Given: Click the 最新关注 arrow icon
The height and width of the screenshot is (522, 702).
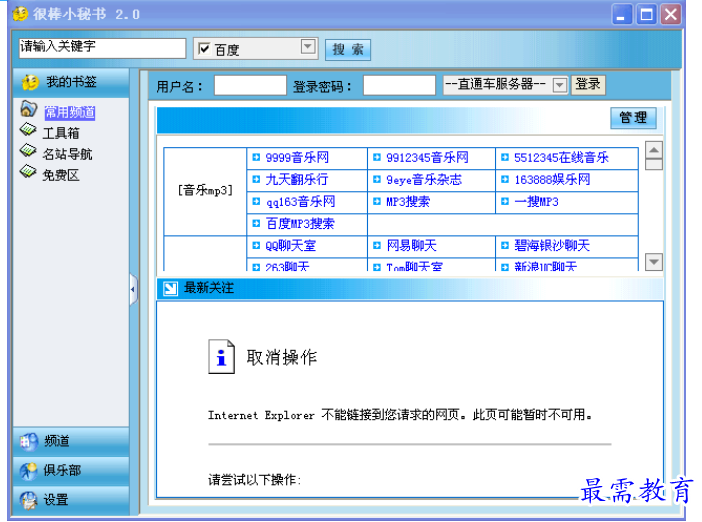Looking at the screenshot, I should point(170,288).
